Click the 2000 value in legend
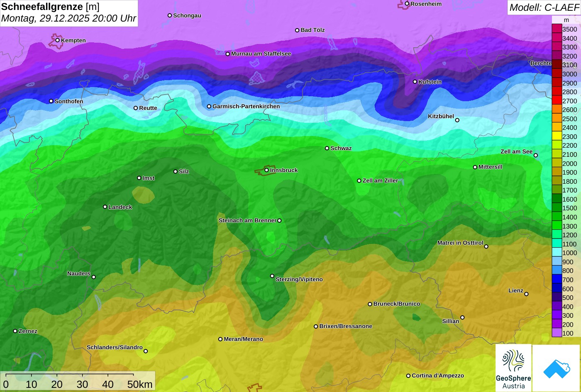The image size is (581, 392). (x=569, y=163)
